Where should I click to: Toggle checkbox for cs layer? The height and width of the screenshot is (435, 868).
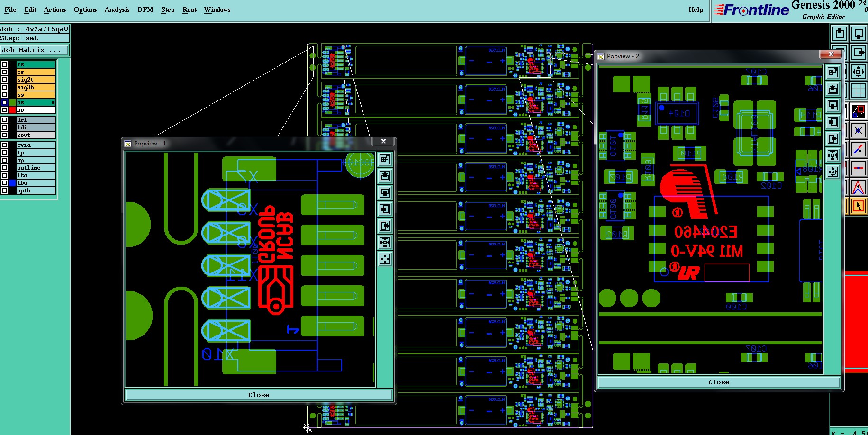tap(5, 72)
